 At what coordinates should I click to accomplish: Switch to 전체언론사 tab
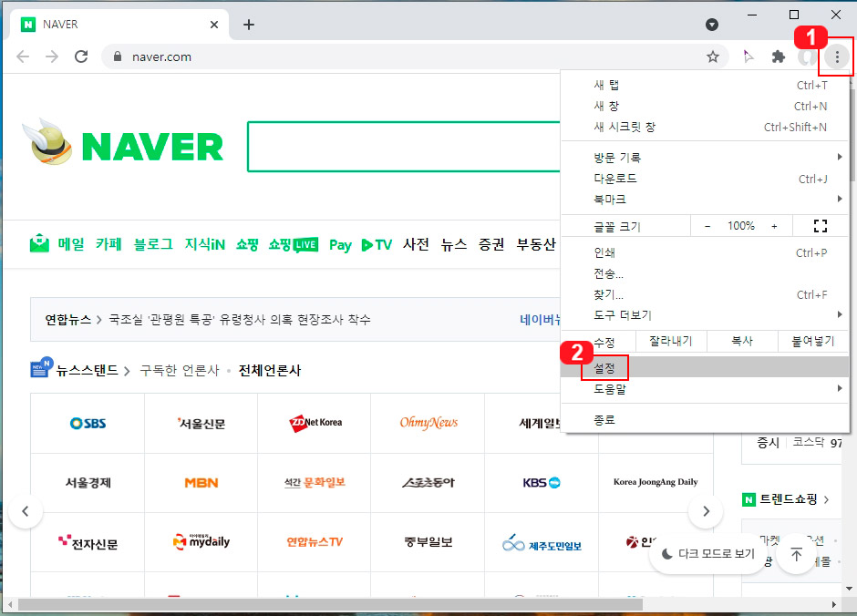tap(270, 370)
